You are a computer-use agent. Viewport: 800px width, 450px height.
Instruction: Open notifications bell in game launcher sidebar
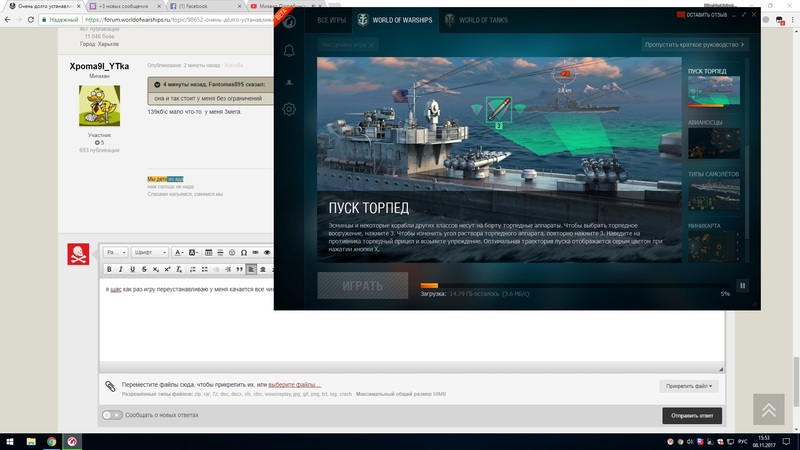pyautogui.click(x=289, y=51)
